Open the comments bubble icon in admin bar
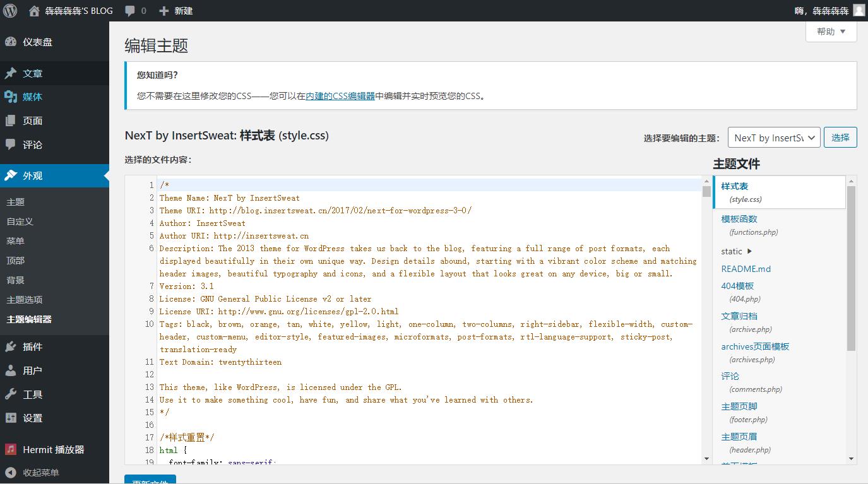The height and width of the screenshot is (484, 868). click(x=130, y=11)
